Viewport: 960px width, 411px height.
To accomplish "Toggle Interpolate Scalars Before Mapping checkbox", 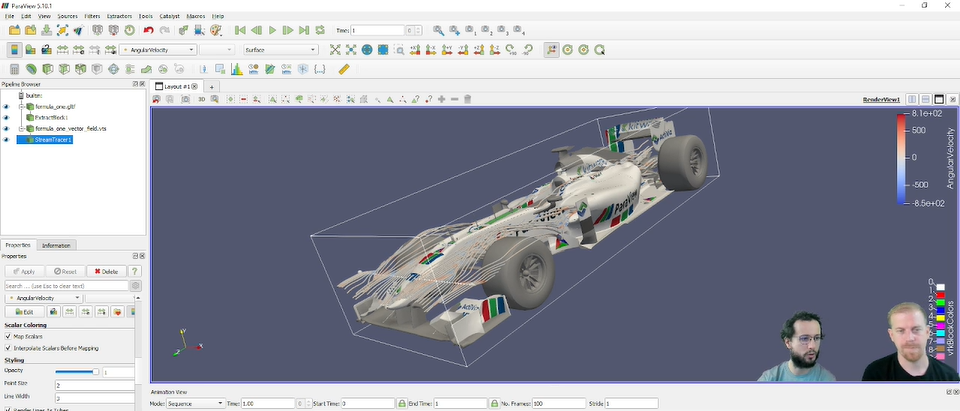I will [9, 348].
